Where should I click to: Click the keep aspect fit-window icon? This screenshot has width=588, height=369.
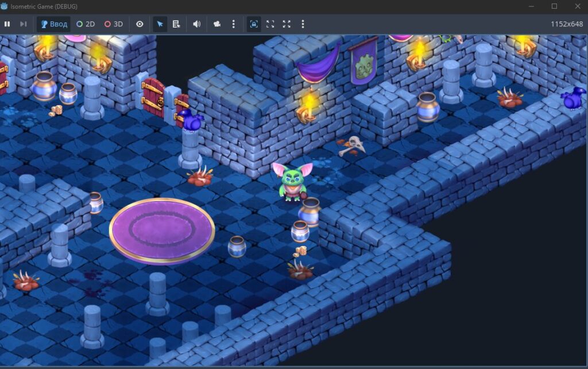click(x=270, y=24)
